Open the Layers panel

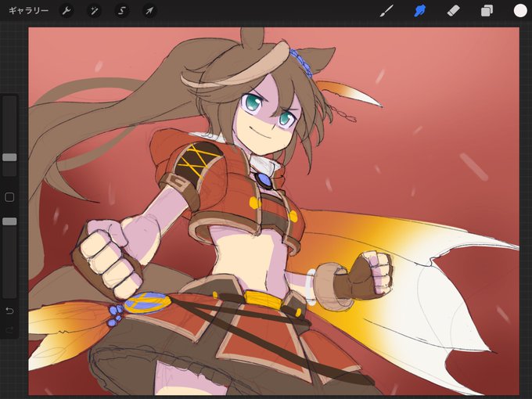coord(487,11)
